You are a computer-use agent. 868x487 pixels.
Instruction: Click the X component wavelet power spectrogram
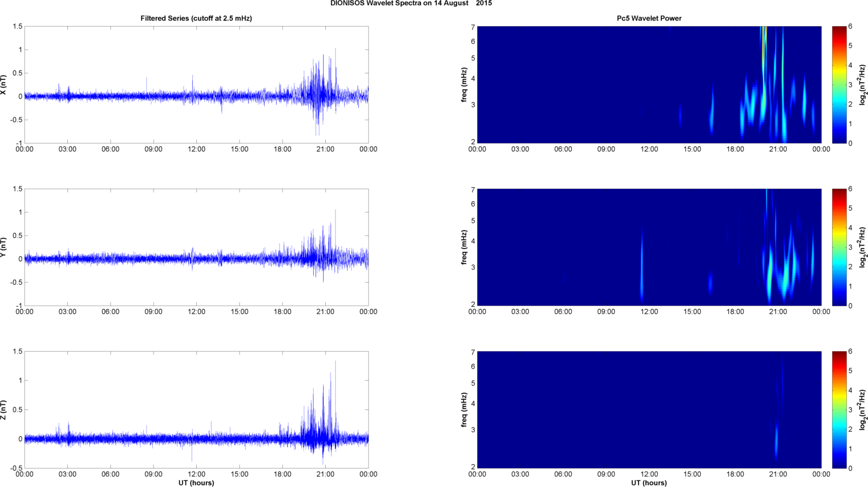coord(649,85)
